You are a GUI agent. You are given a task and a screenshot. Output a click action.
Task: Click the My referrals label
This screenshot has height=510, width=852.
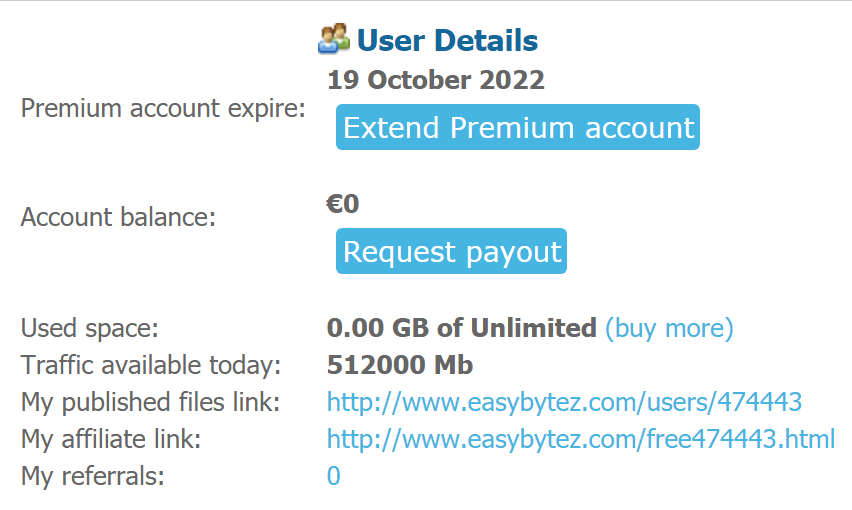tap(92, 476)
